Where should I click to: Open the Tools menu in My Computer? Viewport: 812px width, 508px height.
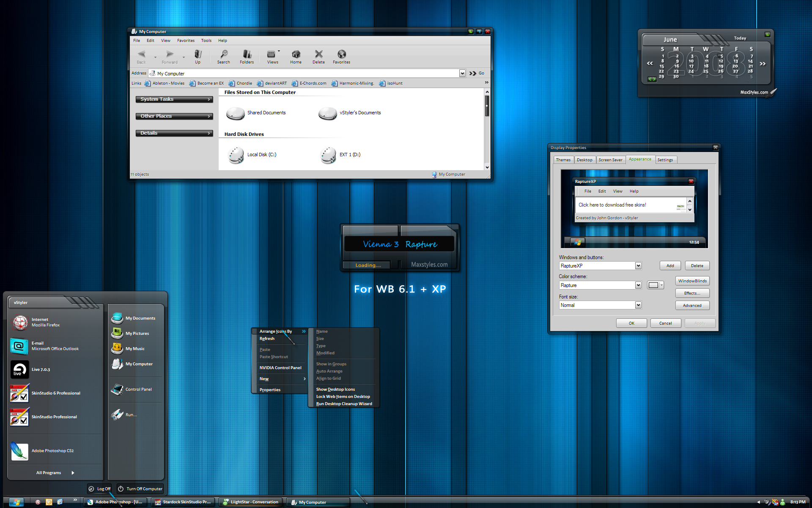click(206, 41)
